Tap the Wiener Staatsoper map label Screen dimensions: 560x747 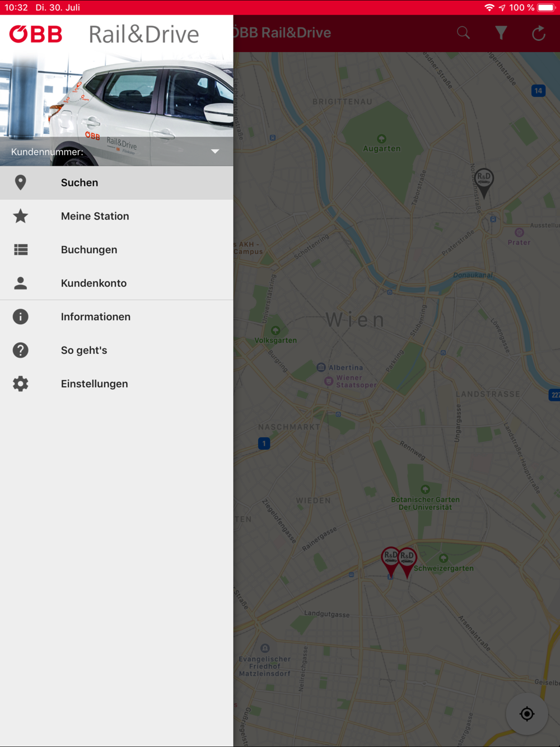[356, 381]
